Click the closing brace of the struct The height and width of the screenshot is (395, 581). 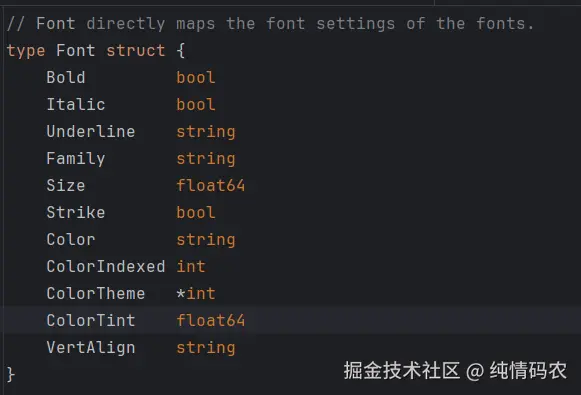coord(11,374)
